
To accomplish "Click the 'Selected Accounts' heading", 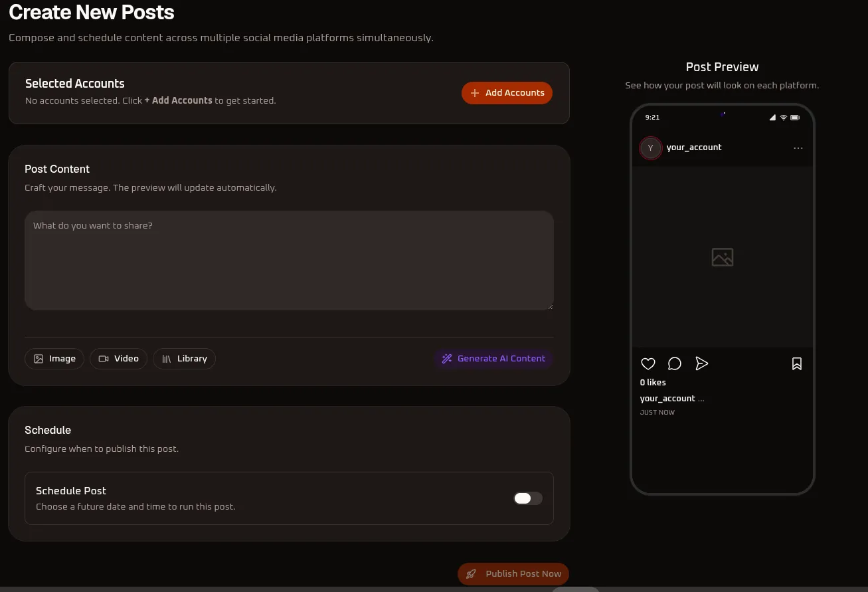I will click(x=75, y=84).
